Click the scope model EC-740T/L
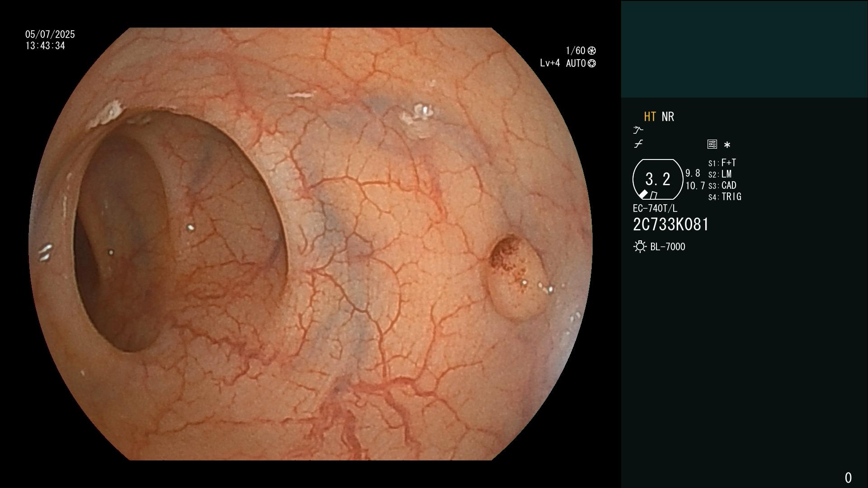Screen dimensions: 868x488 (655, 208)
